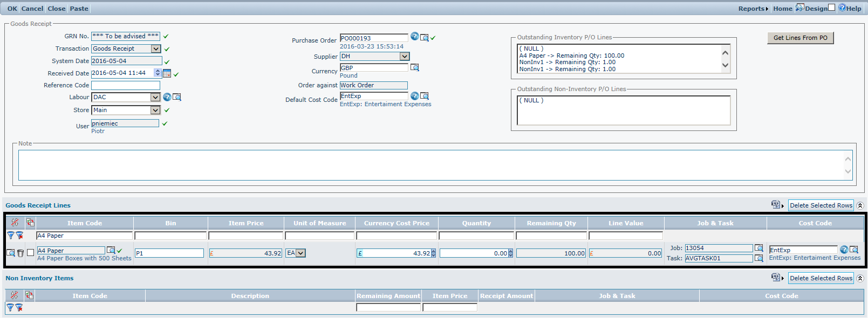Open the Task AVGTASK01 lookup icon
Image resolution: width=868 pixels, height=318 pixels.
(758, 258)
